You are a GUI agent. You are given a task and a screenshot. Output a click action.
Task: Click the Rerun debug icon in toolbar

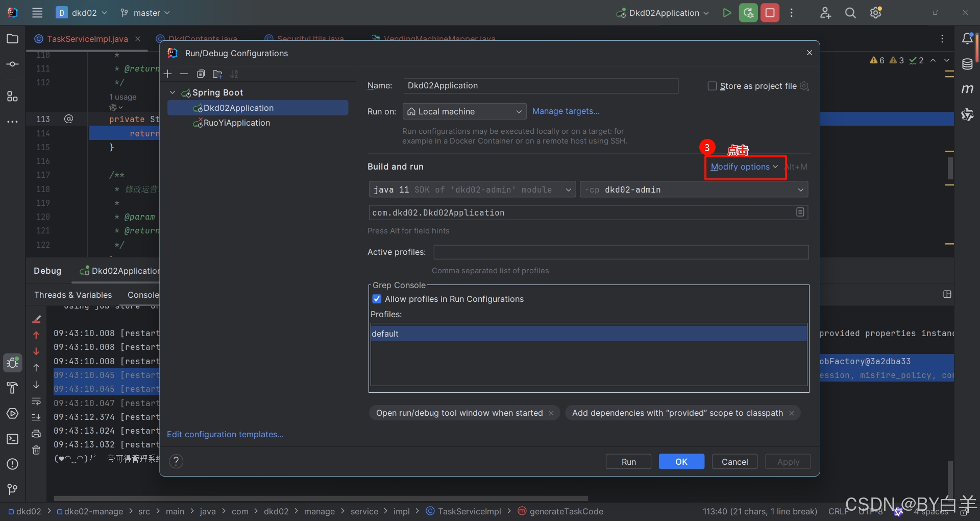(748, 13)
